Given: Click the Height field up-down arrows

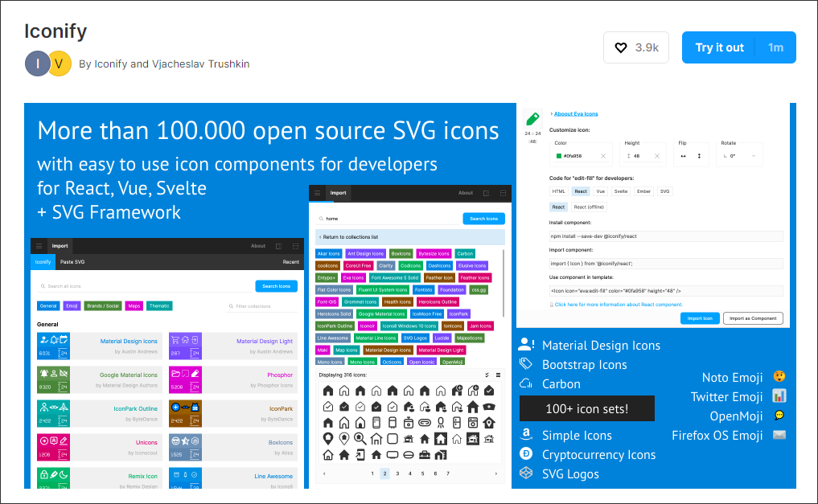Looking at the screenshot, I should click(x=629, y=156).
